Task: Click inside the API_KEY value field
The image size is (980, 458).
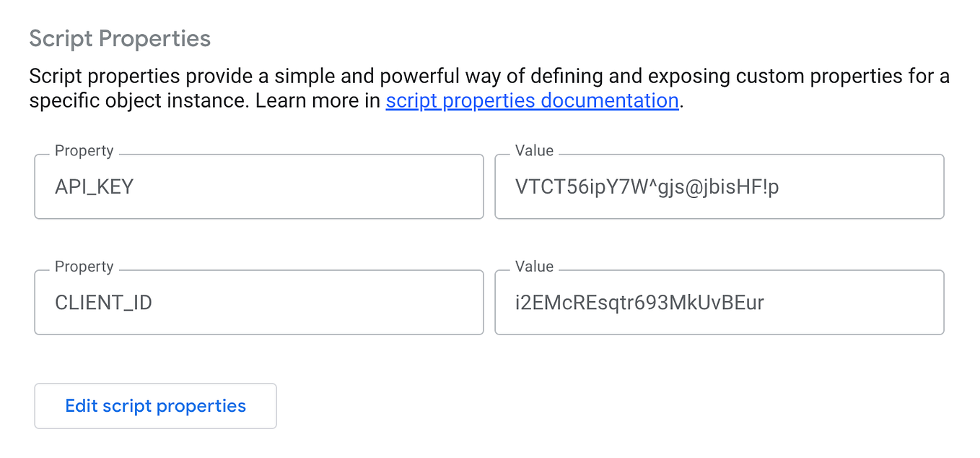Action: click(719, 186)
